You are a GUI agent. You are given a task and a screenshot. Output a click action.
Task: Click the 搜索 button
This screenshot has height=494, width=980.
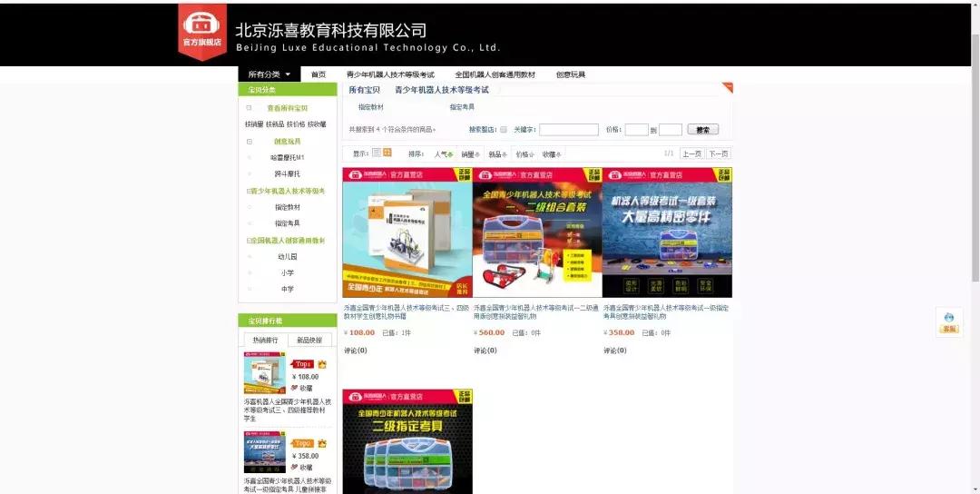tap(703, 130)
